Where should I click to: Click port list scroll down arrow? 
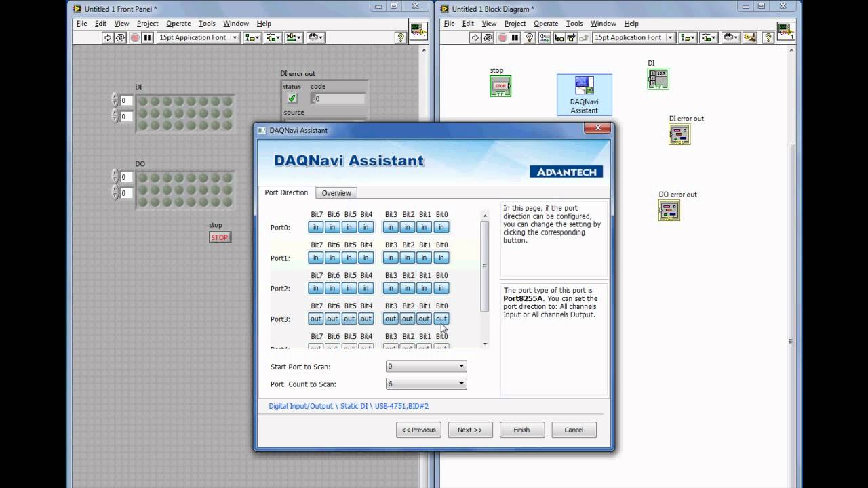coord(484,344)
